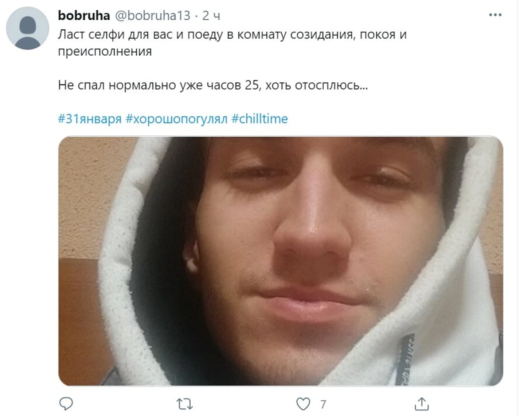The width and height of the screenshot is (532, 416).
Task: View the like count of 7
Action: pos(323,404)
